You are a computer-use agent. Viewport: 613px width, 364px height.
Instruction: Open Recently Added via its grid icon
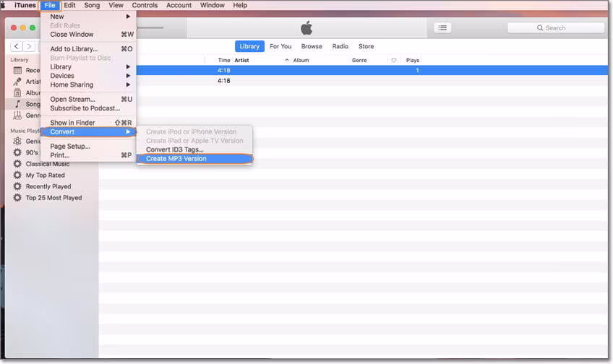coord(17,70)
